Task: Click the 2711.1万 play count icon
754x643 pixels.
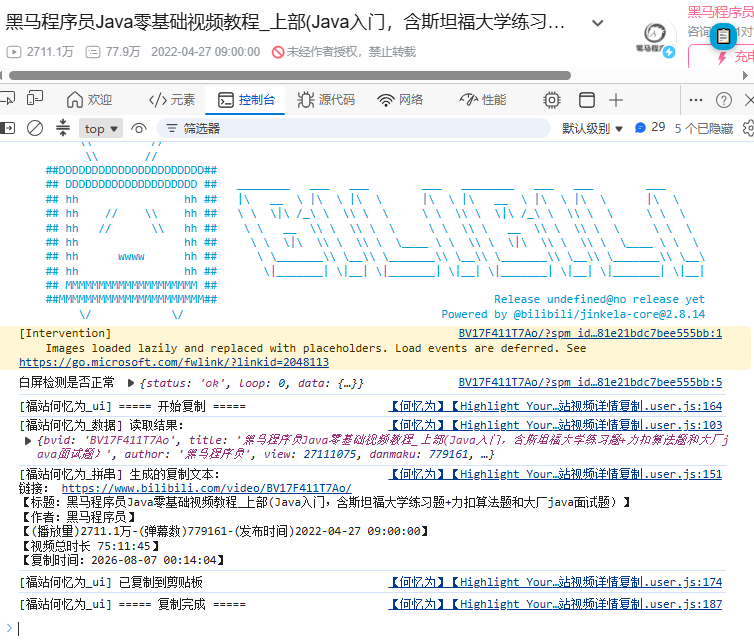Action: pyautogui.click(x=13, y=51)
